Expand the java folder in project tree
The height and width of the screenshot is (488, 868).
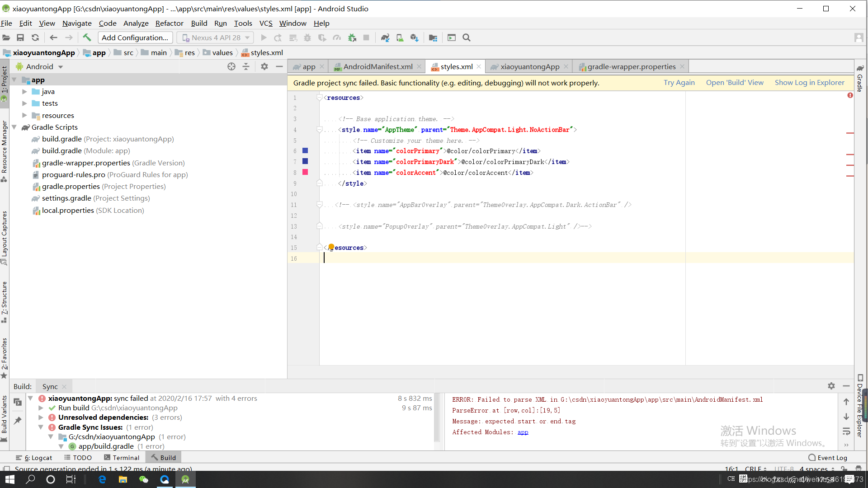[25, 91]
